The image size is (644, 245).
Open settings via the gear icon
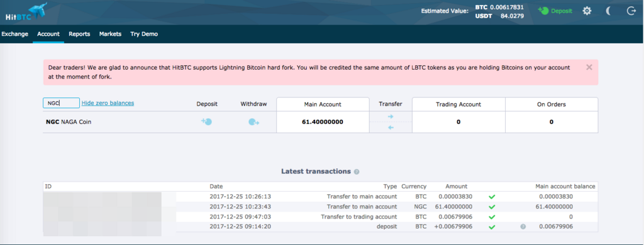pos(587,11)
